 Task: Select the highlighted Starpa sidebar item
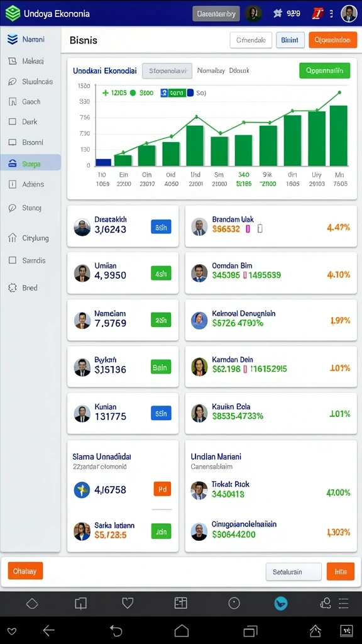pos(31,164)
